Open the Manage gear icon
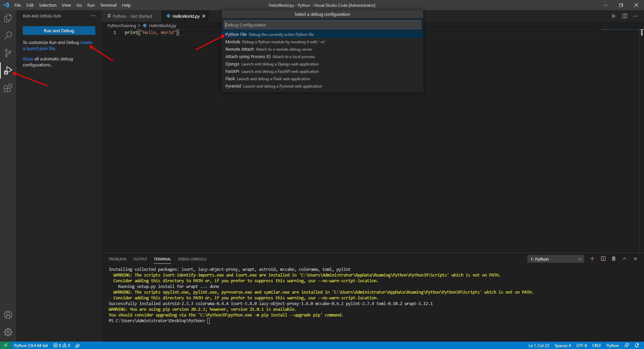The width and height of the screenshot is (644, 349). (8, 332)
